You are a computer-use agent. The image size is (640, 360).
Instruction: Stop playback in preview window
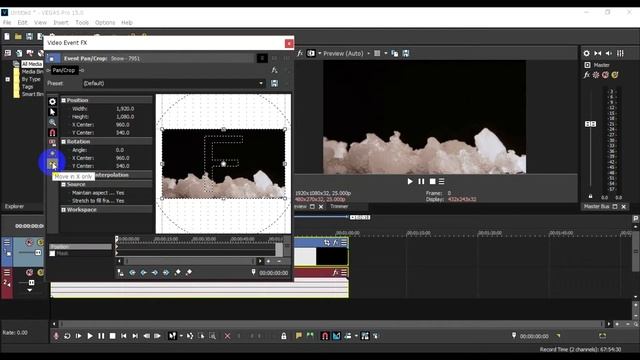[432, 181]
